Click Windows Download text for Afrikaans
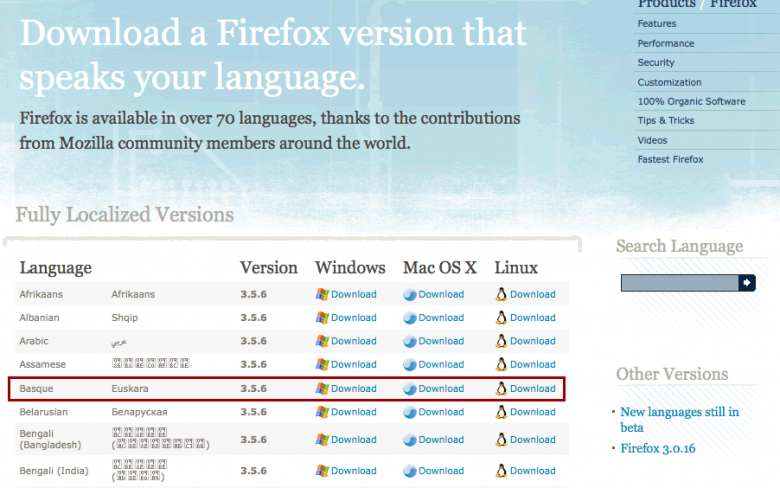Image resolution: width=780 pixels, height=488 pixels. click(354, 294)
